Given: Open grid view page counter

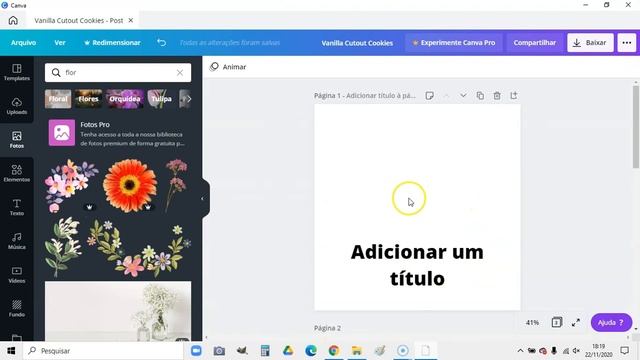Looking at the screenshot, I should [557, 322].
